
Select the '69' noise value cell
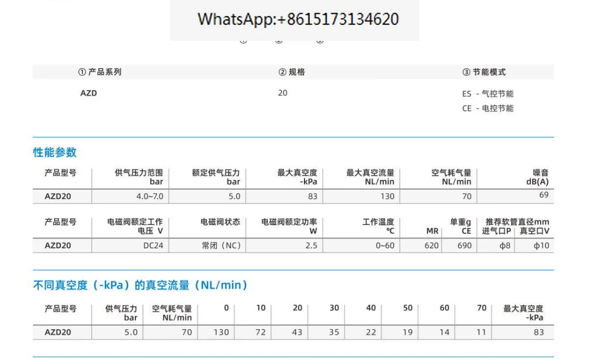tap(544, 195)
